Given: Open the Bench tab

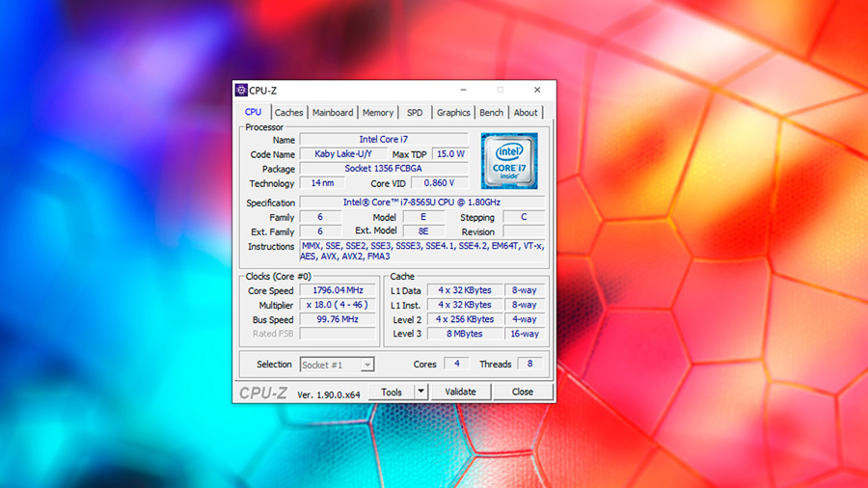Looking at the screenshot, I should coord(491,112).
